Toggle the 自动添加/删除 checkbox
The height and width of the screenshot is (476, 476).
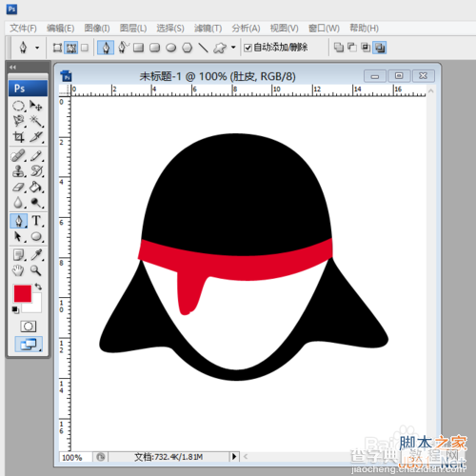[x=248, y=48]
